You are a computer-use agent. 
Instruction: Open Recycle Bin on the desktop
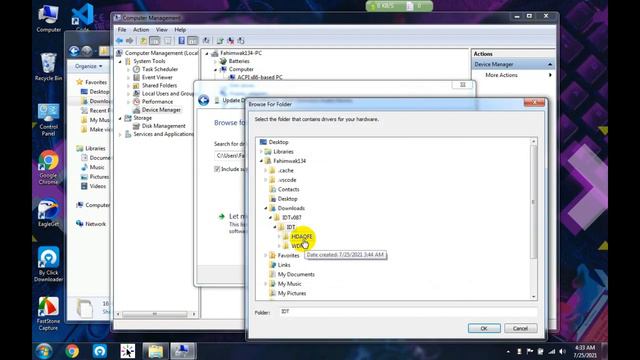pyautogui.click(x=48, y=66)
